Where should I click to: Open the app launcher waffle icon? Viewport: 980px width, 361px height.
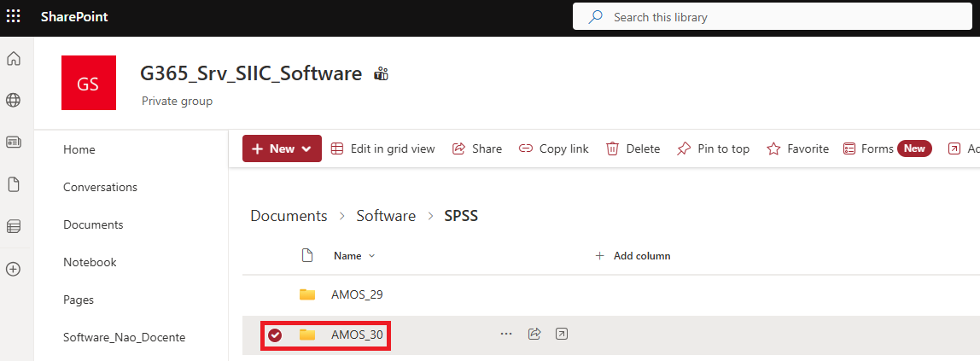14,17
